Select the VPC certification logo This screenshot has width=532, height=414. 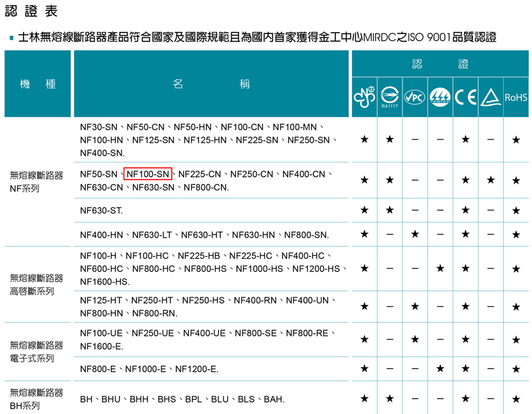click(415, 97)
